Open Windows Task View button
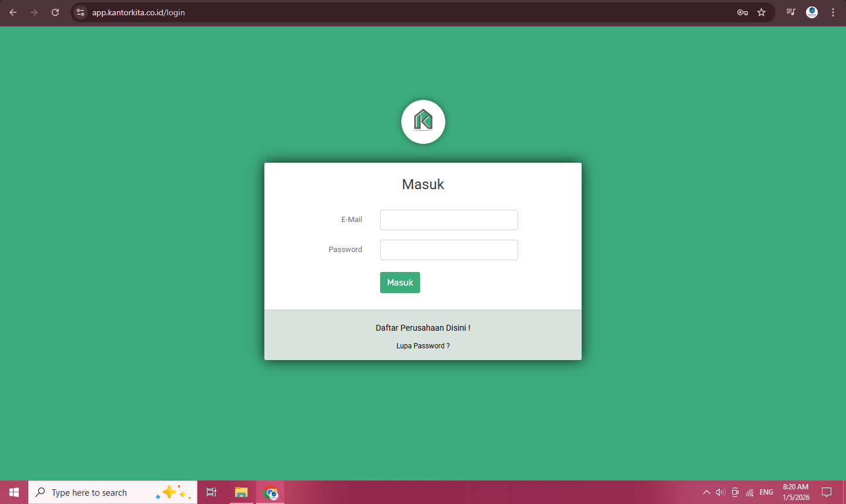This screenshot has height=504, width=846. [211, 492]
